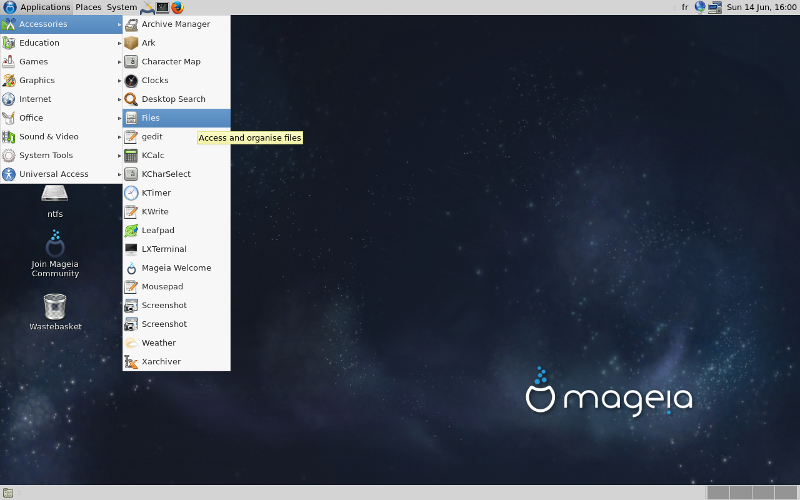800x500 pixels.
Task: Switch to the first workspace
Action: coord(718,493)
